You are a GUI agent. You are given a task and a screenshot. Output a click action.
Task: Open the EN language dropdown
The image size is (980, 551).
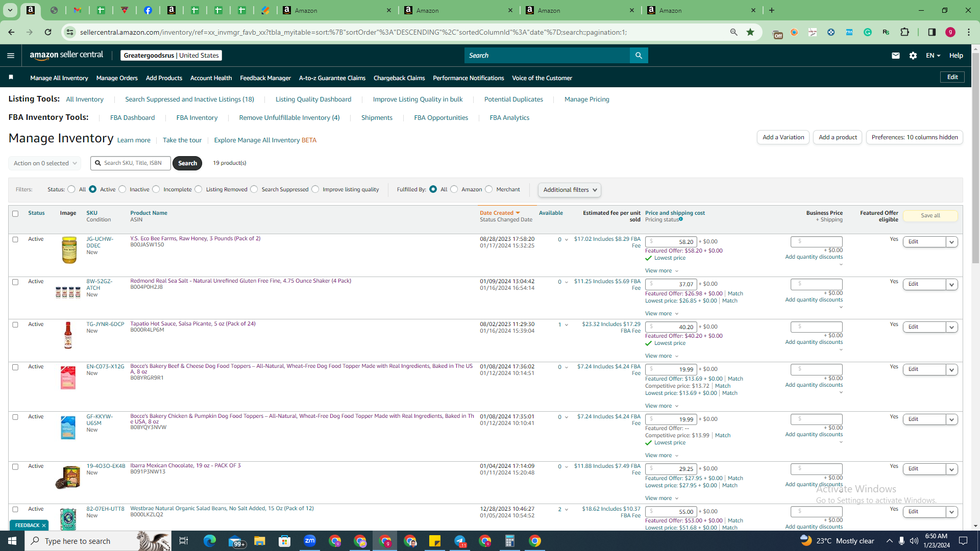point(933,56)
